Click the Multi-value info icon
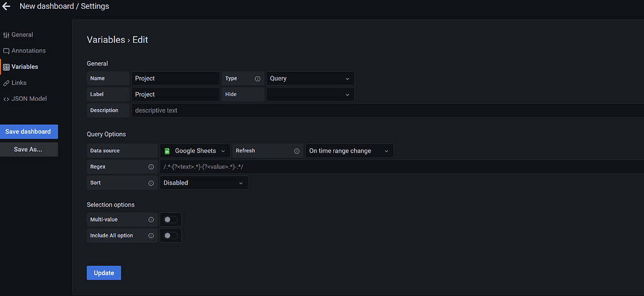 (x=151, y=220)
